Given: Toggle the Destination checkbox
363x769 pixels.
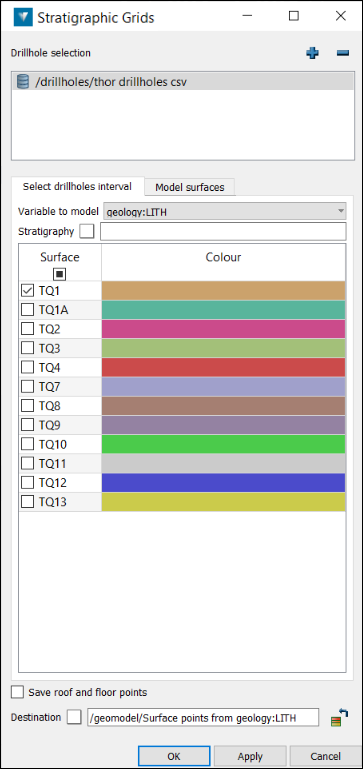Looking at the screenshot, I should (x=75, y=717).
